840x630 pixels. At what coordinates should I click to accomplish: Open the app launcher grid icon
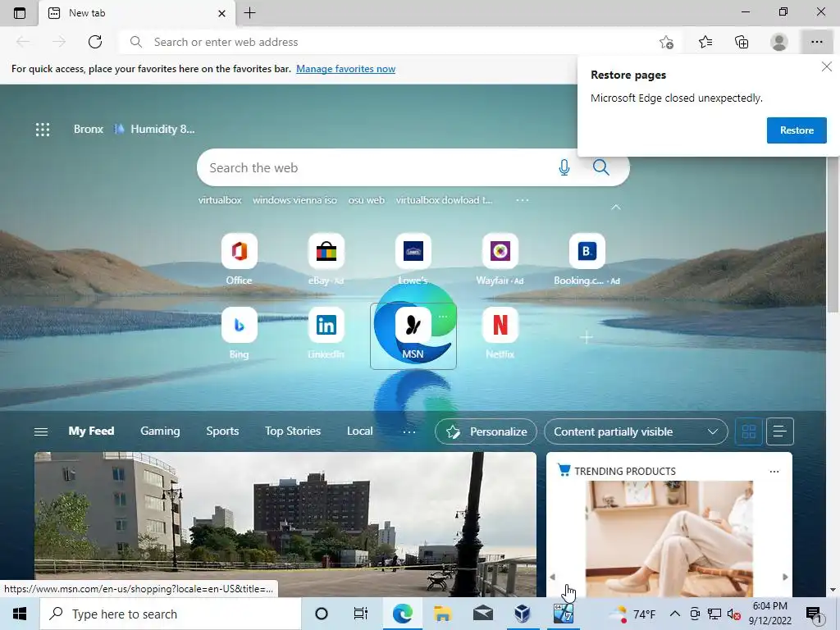(43, 129)
